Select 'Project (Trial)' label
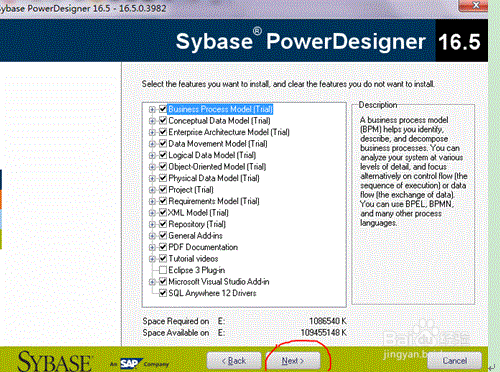The image size is (500, 372). [x=191, y=189]
